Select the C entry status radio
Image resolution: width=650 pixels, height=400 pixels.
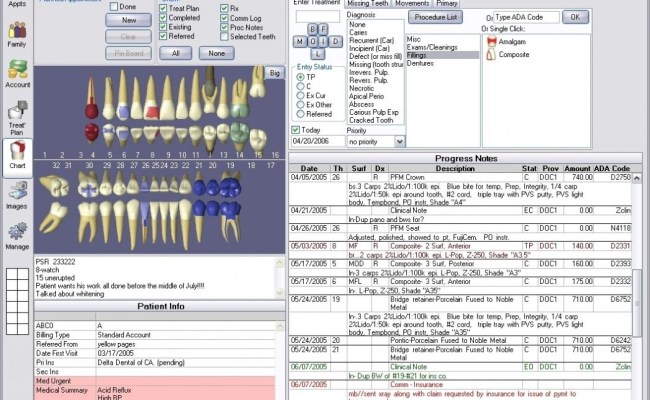pos(300,86)
